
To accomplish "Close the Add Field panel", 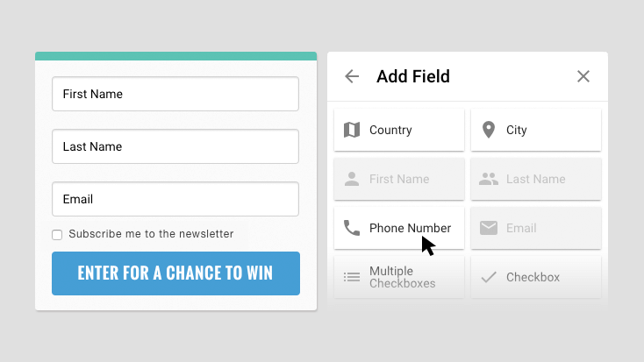I will [583, 76].
